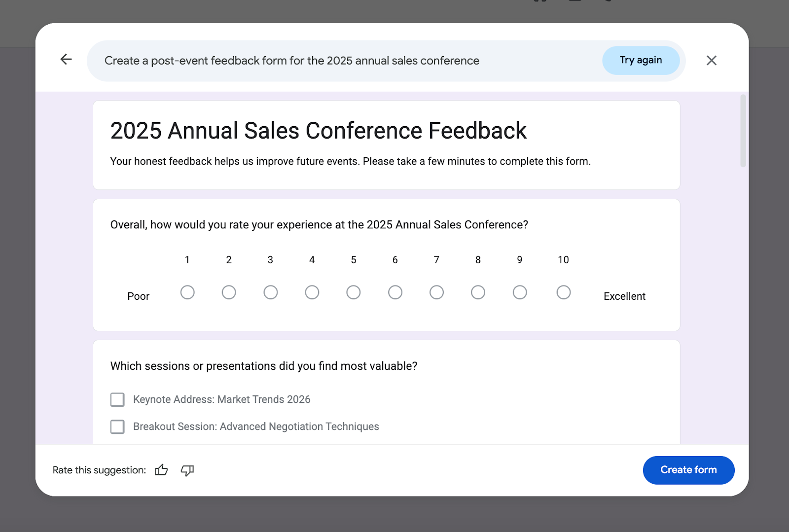Image resolution: width=789 pixels, height=532 pixels.
Task: Select rating 5 on the experience scale
Action: [x=354, y=292]
